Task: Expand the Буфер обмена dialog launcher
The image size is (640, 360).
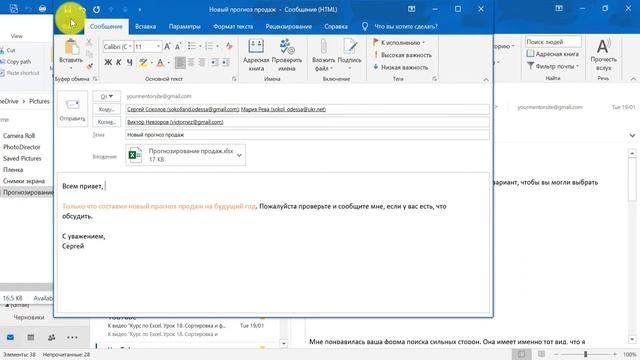Action: coord(95,79)
